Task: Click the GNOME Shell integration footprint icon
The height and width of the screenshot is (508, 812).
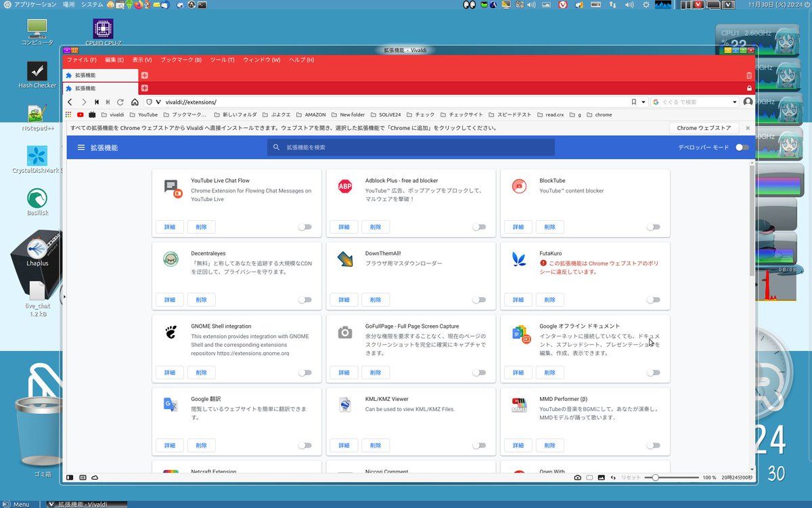Action: pyautogui.click(x=171, y=332)
